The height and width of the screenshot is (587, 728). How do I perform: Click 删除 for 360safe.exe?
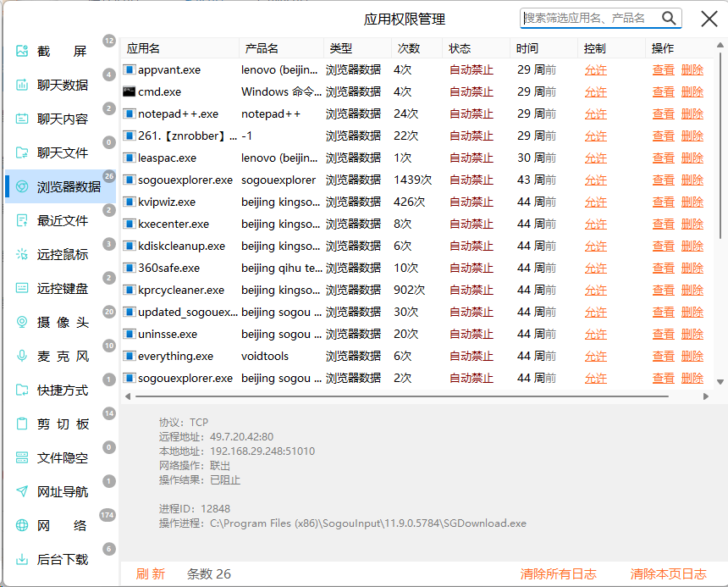[692, 268]
